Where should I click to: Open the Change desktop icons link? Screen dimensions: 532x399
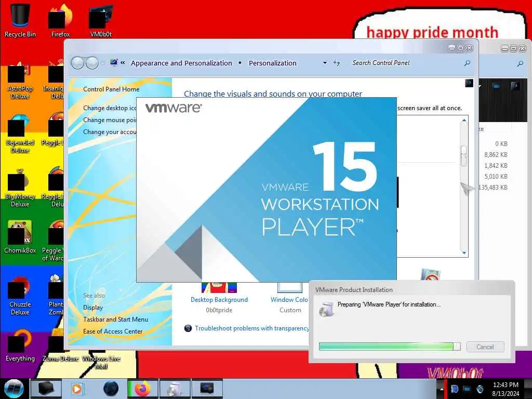[x=110, y=108]
